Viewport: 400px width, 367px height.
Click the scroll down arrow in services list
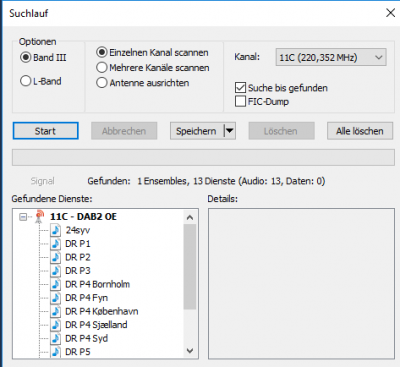coord(190,351)
